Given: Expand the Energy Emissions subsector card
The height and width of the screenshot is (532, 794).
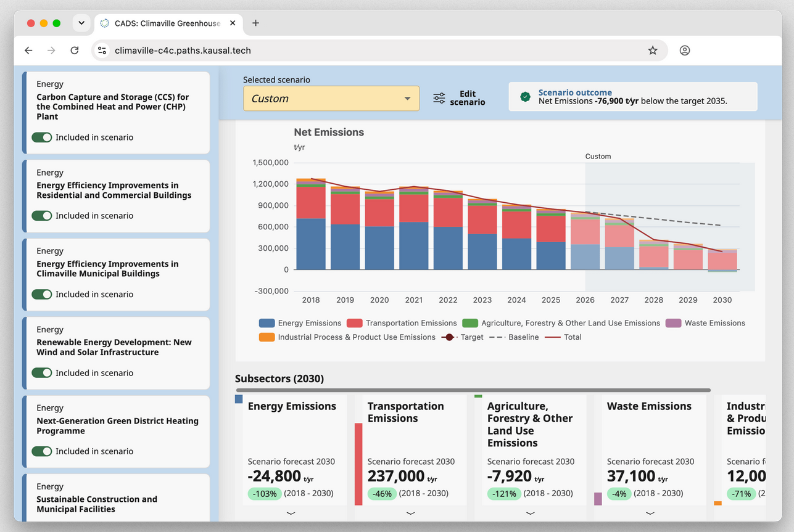Looking at the screenshot, I should point(291,513).
